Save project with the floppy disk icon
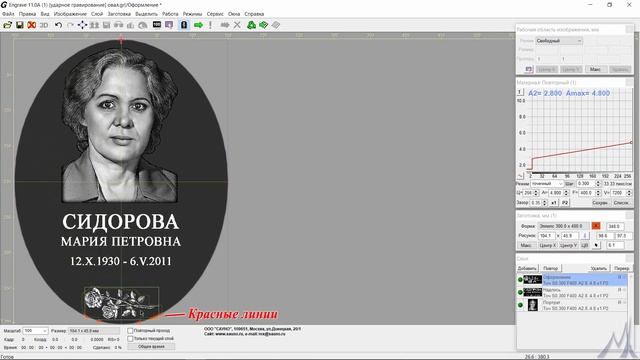The width and height of the screenshot is (640, 360). (x=20, y=25)
